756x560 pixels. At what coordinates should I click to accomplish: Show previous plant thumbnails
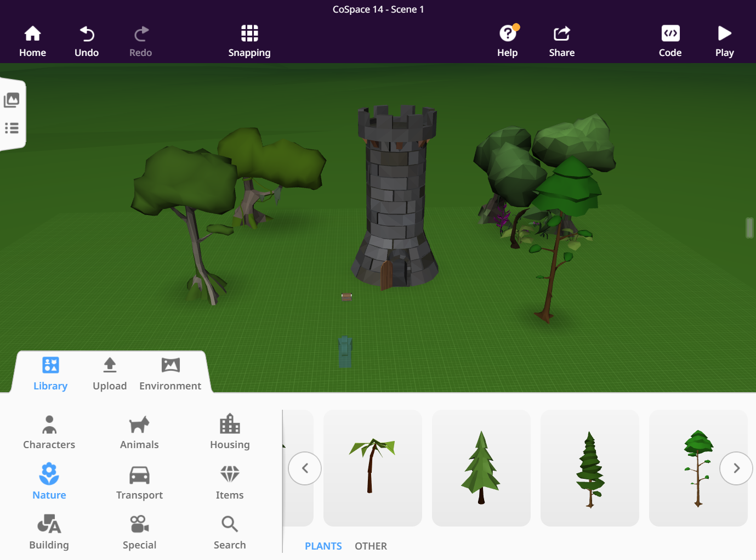[x=305, y=468]
